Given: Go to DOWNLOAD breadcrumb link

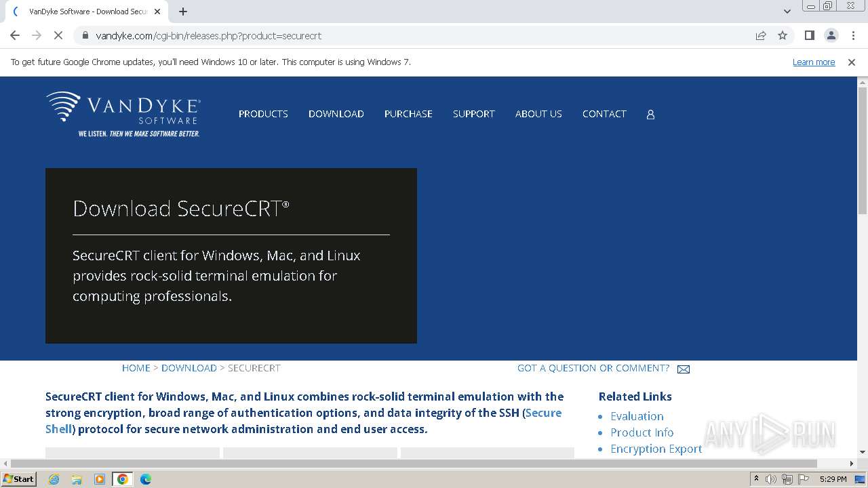Looking at the screenshot, I should 189,368.
